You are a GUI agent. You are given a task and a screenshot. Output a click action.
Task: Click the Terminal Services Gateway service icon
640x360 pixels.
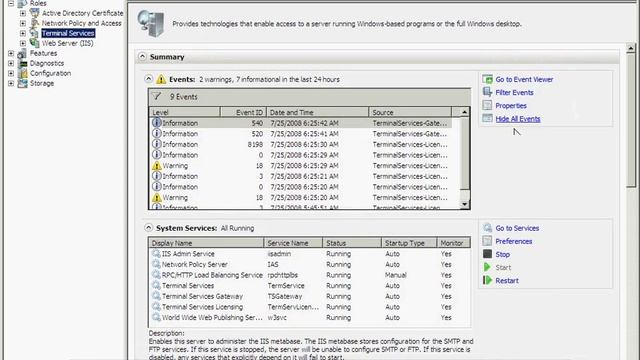(x=156, y=296)
